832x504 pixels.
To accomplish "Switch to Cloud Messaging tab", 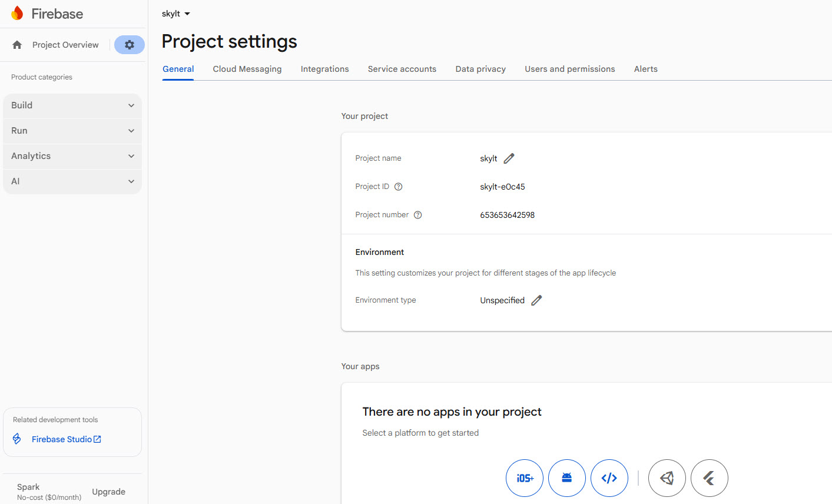I will point(247,69).
